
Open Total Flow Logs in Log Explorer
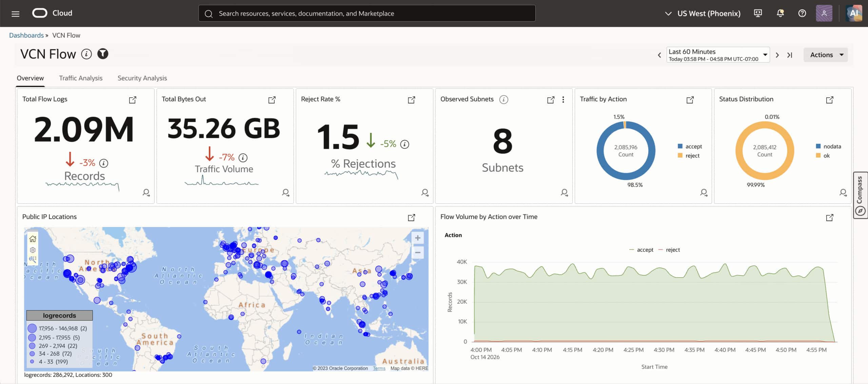point(133,100)
